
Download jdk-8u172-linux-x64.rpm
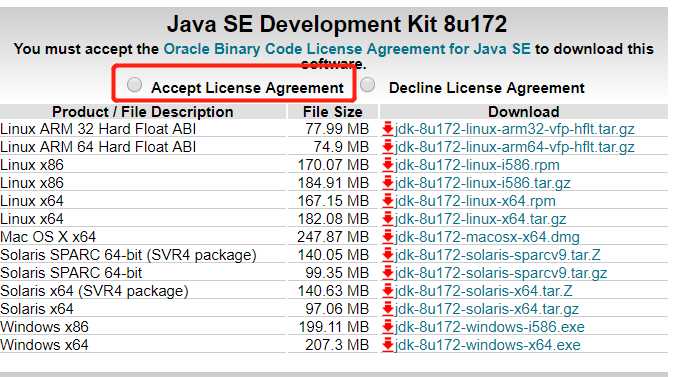(475, 201)
